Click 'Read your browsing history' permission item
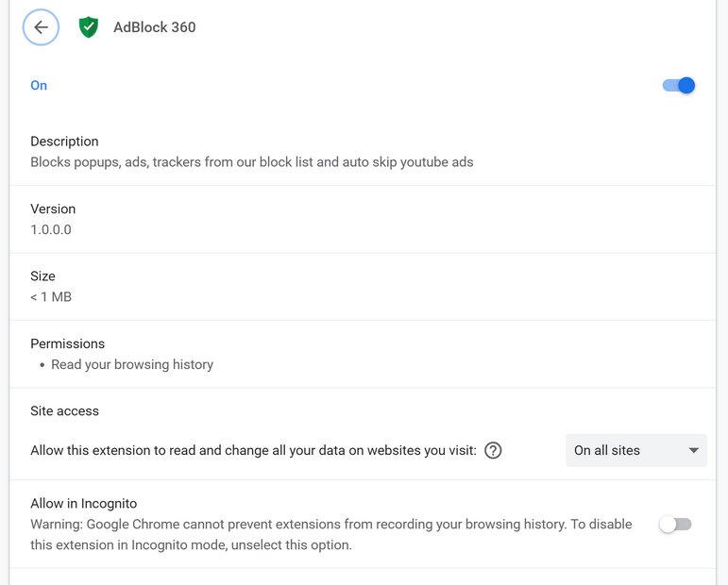The height and width of the screenshot is (585, 728). [132, 365]
